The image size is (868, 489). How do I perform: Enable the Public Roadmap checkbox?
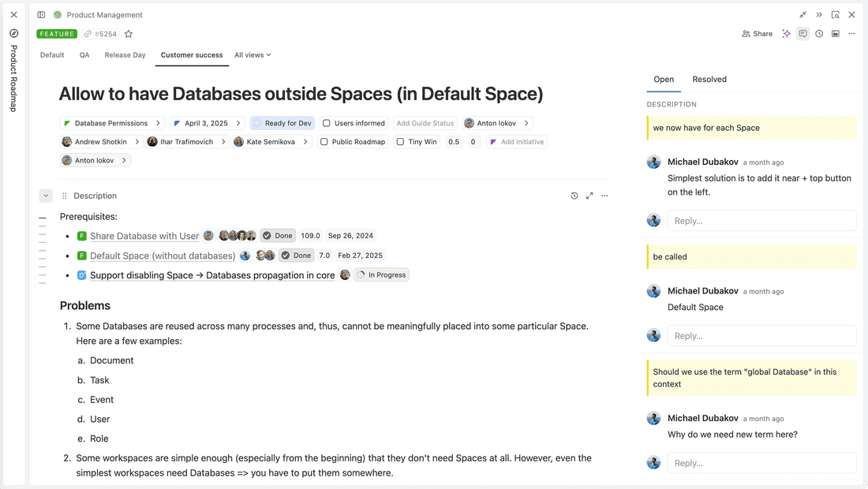coord(324,142)
